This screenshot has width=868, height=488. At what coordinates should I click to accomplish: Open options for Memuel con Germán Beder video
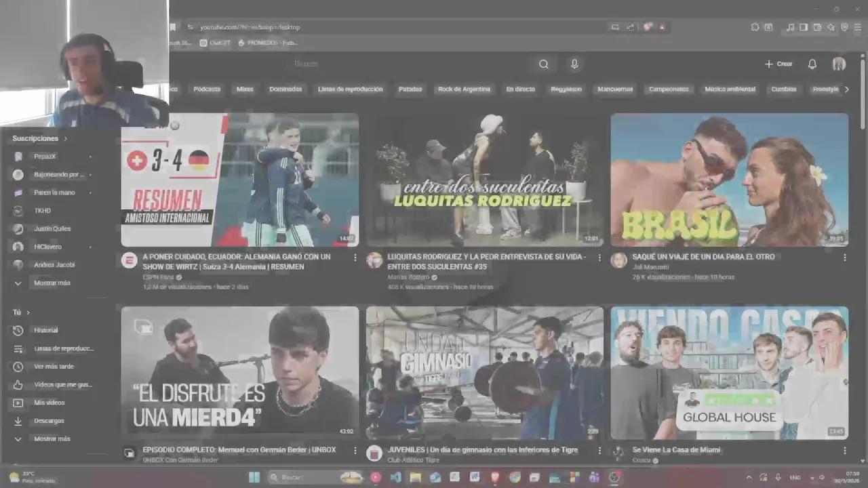pyautogui.click(x=355, y=450)
